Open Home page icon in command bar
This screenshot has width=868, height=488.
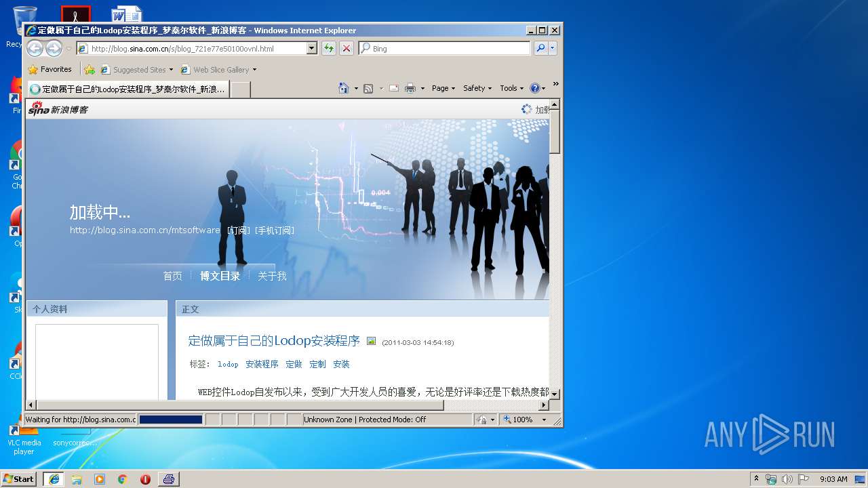pyautogui.click(x=344, y=88)
